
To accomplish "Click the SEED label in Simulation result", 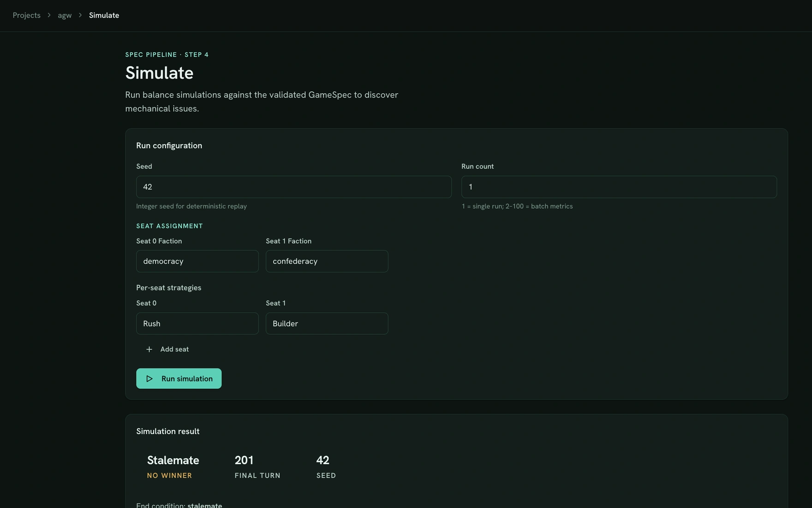I will click(326, 476).
